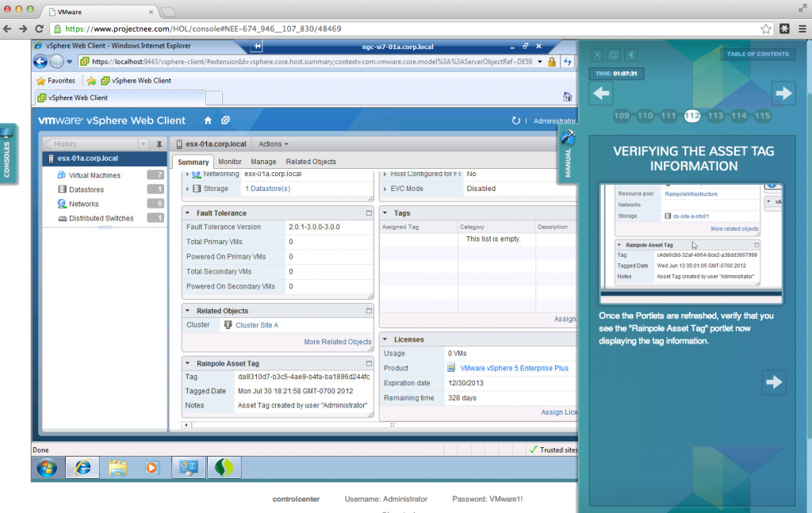Viewport: 812px width, 513px height.
Task: Open the History dropdown arrow
Action: click(144, 144)
